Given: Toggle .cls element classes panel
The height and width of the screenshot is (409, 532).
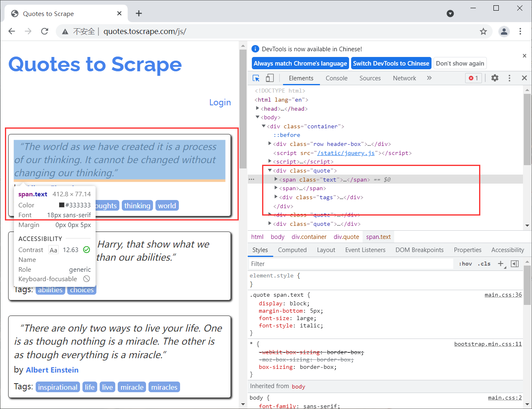Looking at the screenshot, I should [484, 264].
